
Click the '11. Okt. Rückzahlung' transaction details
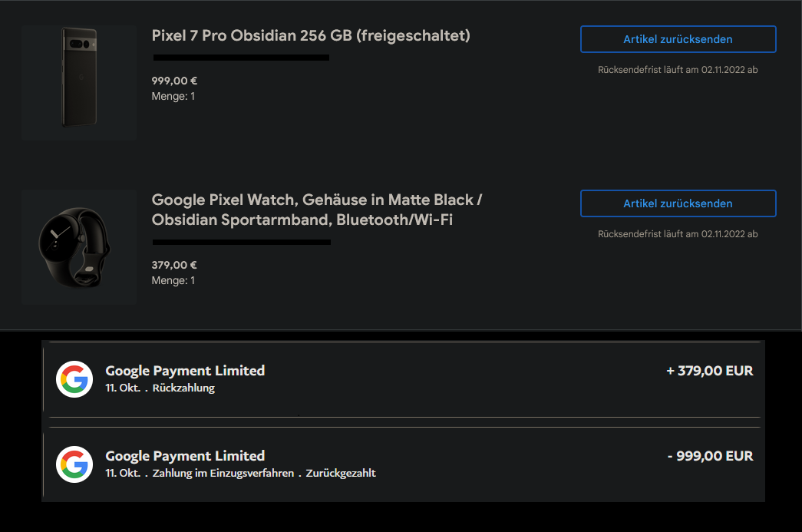coord(160,388)
